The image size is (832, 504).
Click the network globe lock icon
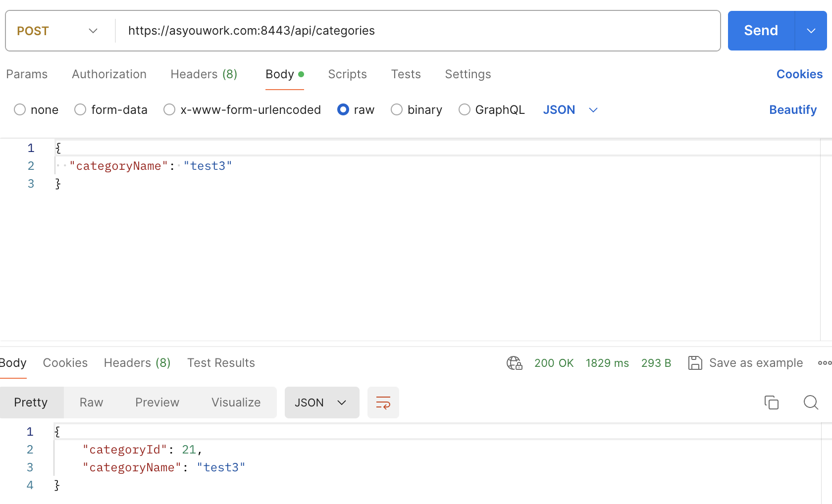[x=515, y=363]
